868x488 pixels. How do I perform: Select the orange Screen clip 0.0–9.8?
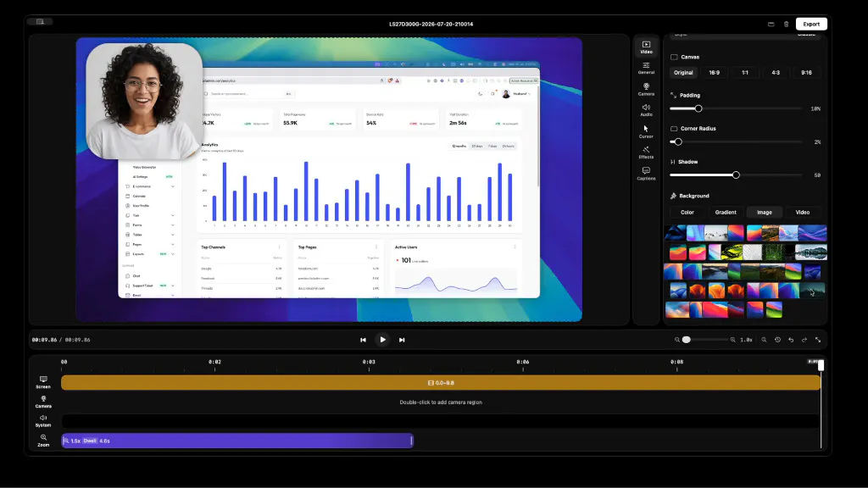coord(441,382)
